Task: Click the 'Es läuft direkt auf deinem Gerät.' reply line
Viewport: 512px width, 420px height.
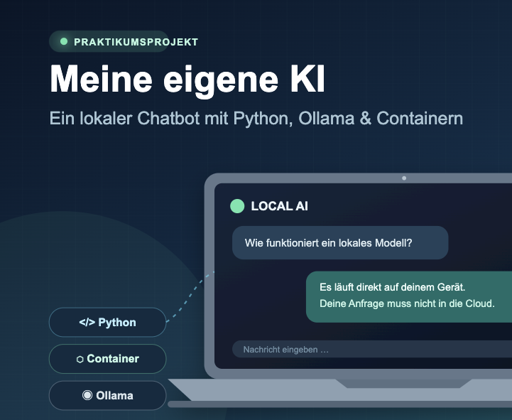Action: (393, 287)
